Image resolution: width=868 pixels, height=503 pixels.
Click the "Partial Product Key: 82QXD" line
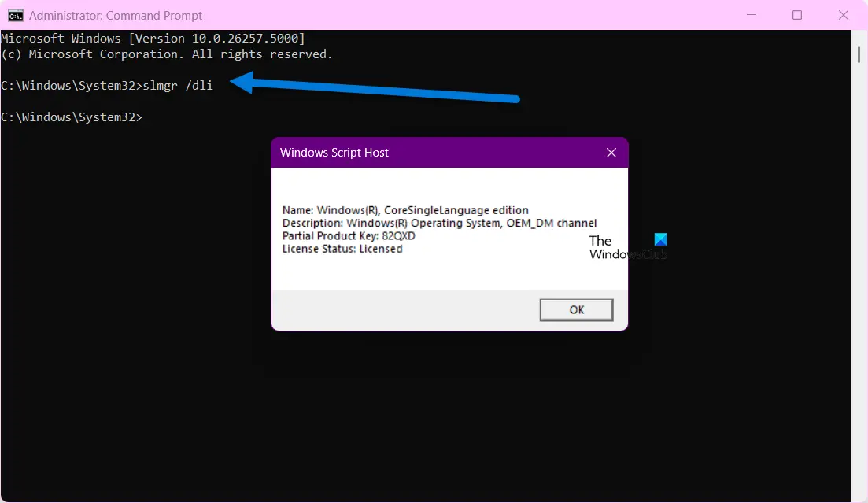click(349, 236)
